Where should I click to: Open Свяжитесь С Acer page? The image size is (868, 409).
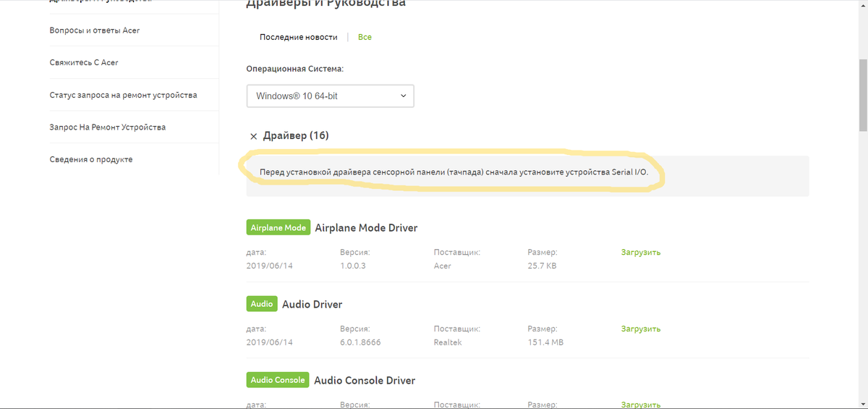click(84, 62)
